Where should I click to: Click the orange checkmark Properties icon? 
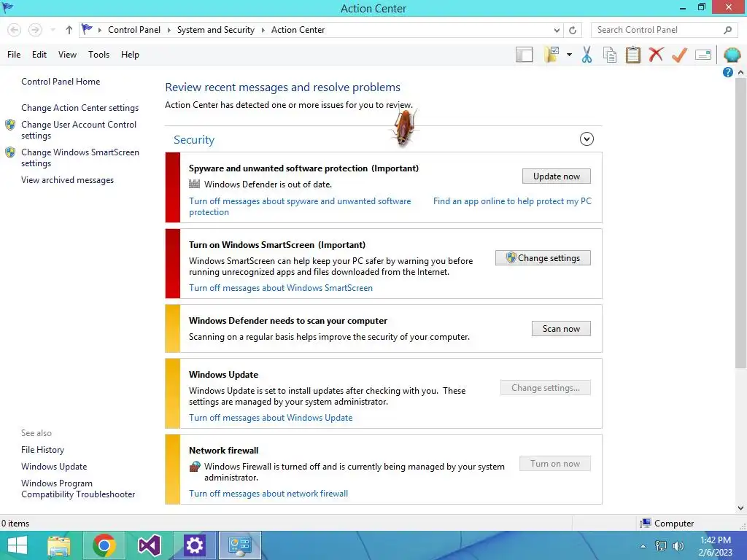(x=679, y=55)
